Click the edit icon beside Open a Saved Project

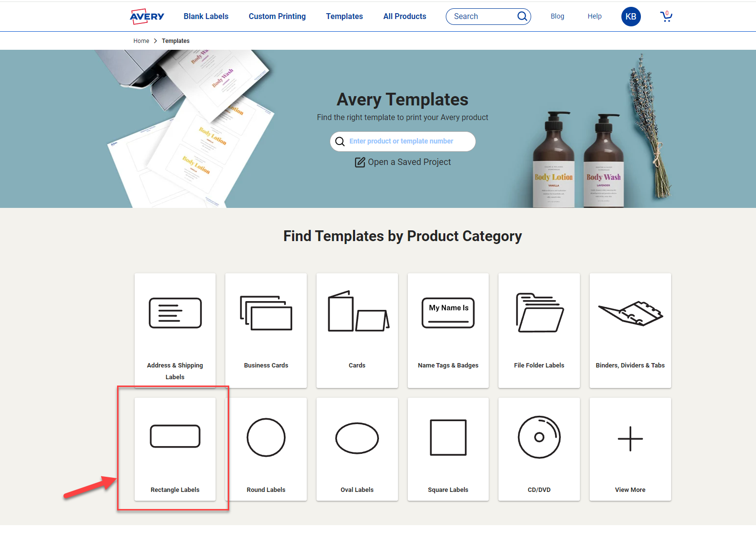tap(360, 162)
